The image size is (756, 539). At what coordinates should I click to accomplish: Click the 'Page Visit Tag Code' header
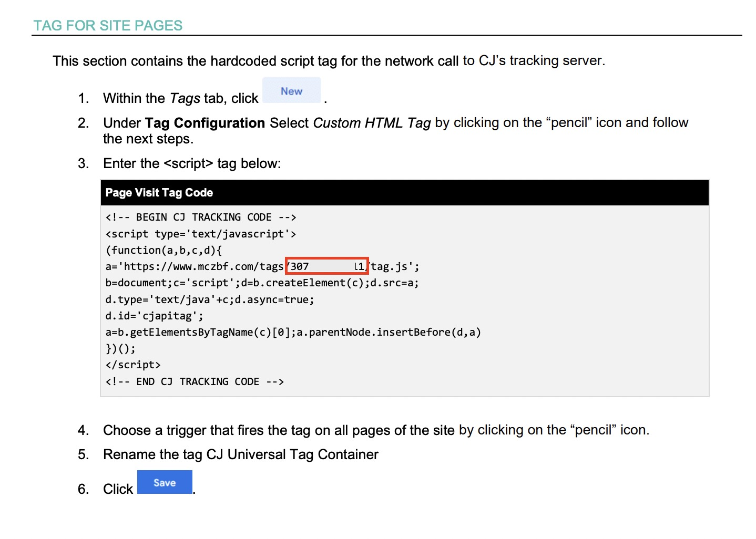coord(159,193)
